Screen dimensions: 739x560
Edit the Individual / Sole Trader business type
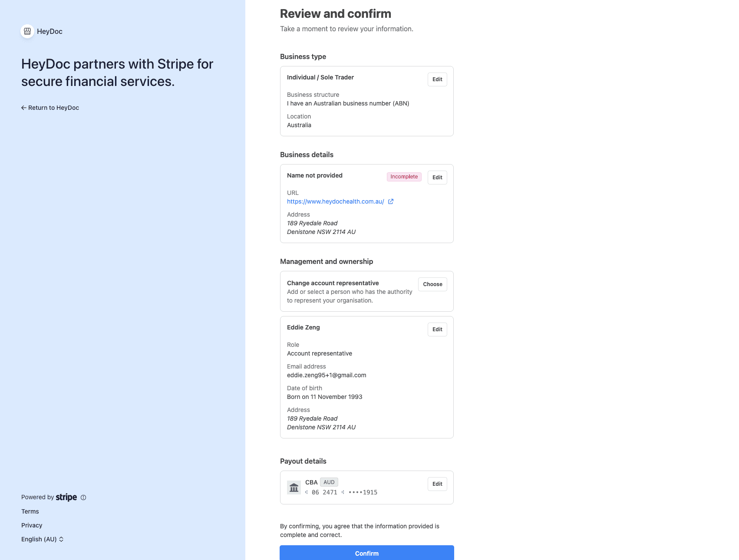437,79
